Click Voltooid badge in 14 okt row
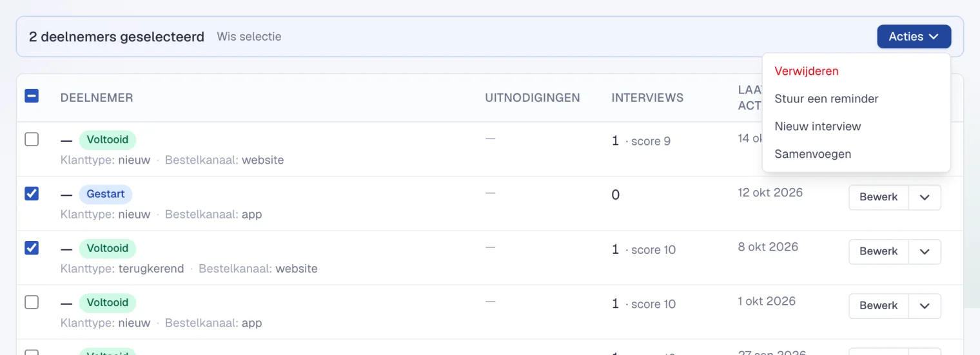The width and height of the screenshot is (980, 355). click(x=108, y=140)
